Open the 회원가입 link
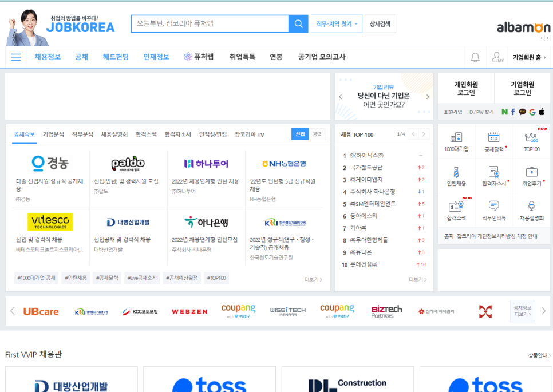553x392 pixels. [x=453, y=112]
